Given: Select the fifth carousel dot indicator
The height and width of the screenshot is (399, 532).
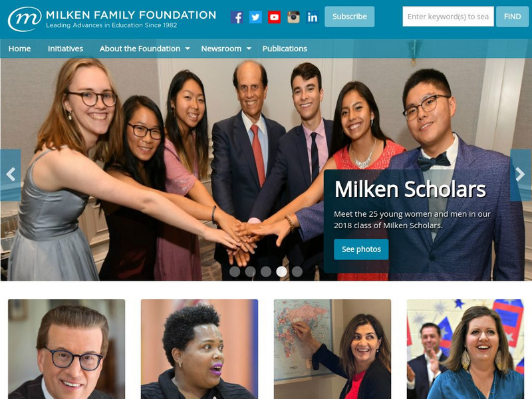Looking at the screenshot, I should (x=297, y=271).
